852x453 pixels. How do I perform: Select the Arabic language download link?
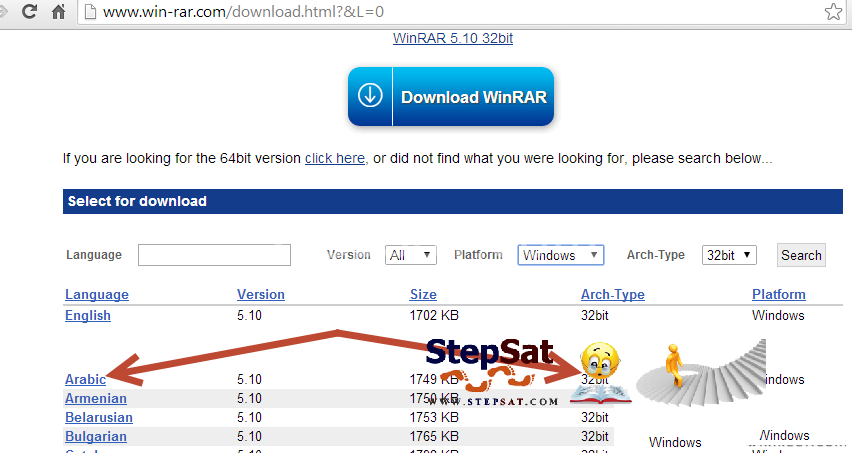(x=85, y=380)
